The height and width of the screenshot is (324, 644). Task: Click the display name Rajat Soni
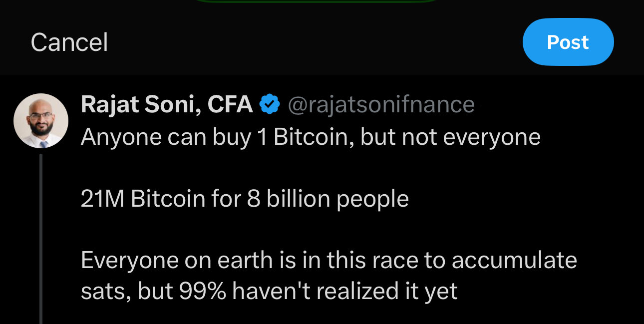140,105
